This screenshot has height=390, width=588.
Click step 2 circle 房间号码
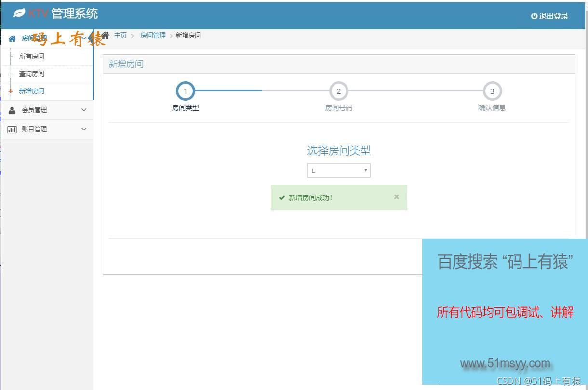click(339, 91)
